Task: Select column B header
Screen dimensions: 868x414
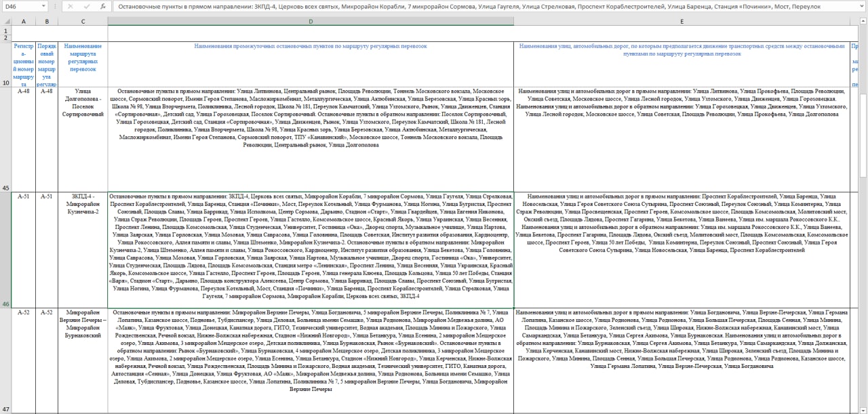Action: [47, 21]
